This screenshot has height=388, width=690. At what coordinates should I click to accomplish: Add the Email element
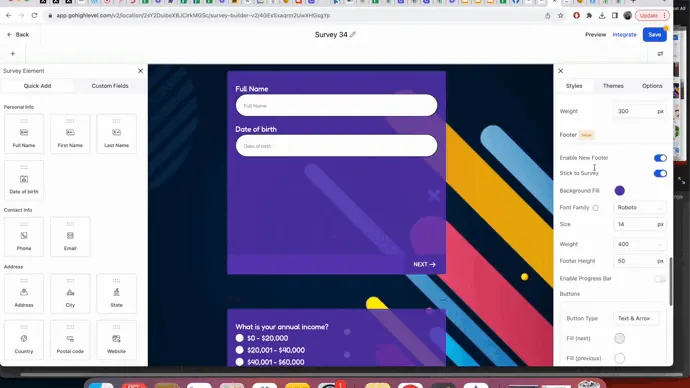pyautogui.click(x=70, y=237)
